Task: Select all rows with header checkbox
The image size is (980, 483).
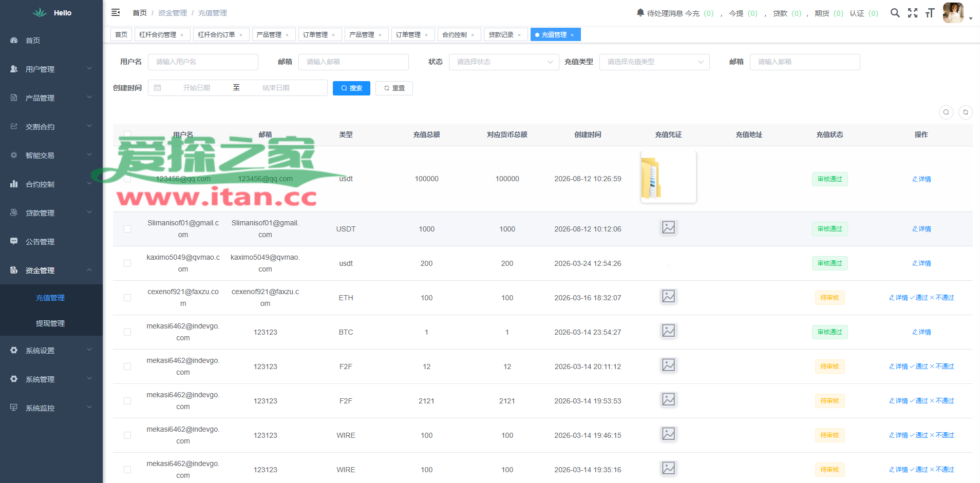Action: [x=127, y=134]
